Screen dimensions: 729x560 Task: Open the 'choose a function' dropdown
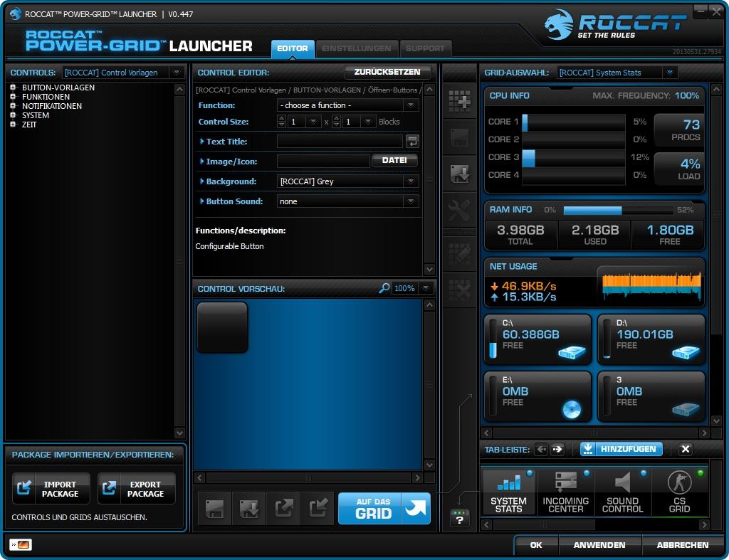[347, 105]
